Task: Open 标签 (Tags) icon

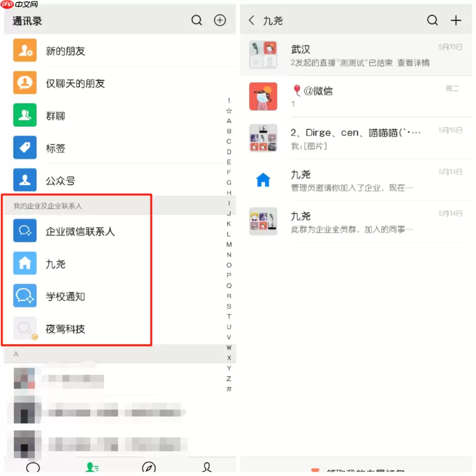Action: pyautogui.click(x=25, y=148)
